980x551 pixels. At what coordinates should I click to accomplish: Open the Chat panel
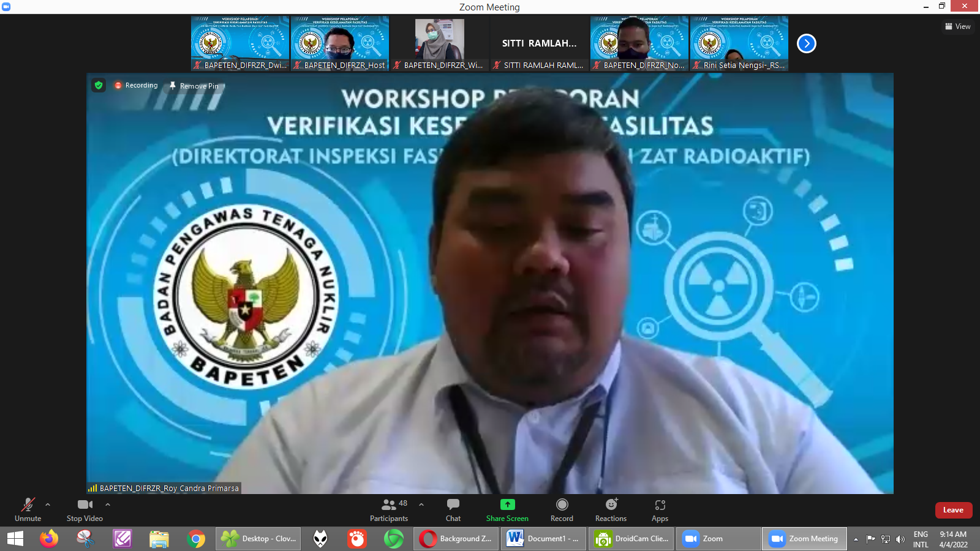coord(453,510)
